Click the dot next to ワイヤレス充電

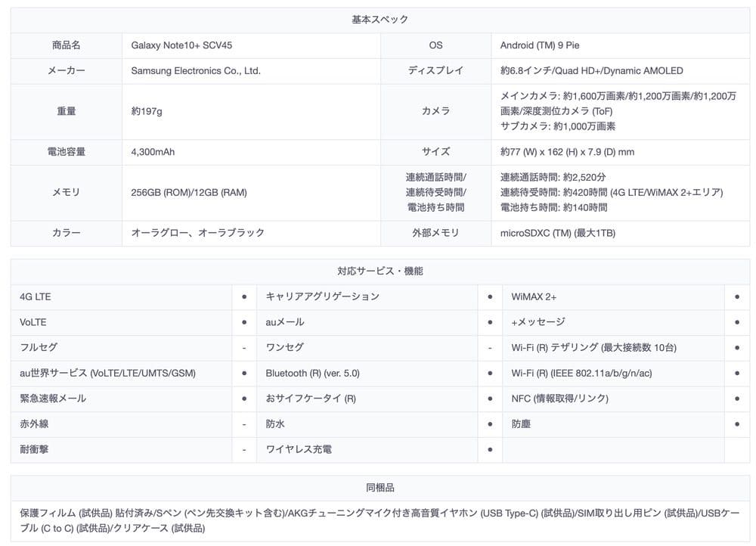(x=490, y=450)
